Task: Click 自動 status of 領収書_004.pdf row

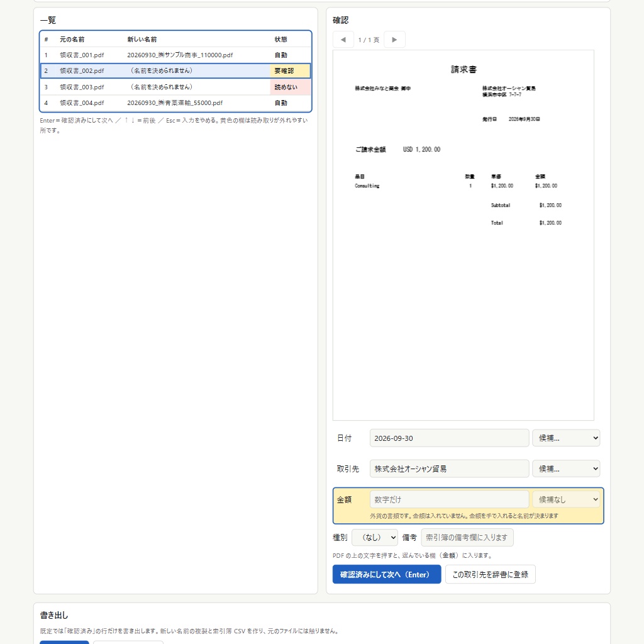Action: pyautogui.click(x=281, y=103)
